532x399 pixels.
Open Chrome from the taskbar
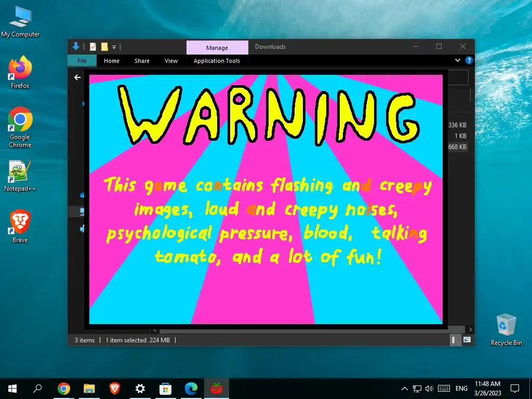tap(63, 389)
